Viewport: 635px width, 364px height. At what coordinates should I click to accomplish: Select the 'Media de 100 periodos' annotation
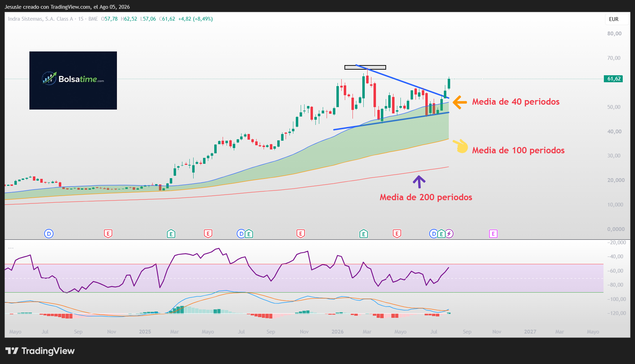pyautogui.click(x=518, y=150)
